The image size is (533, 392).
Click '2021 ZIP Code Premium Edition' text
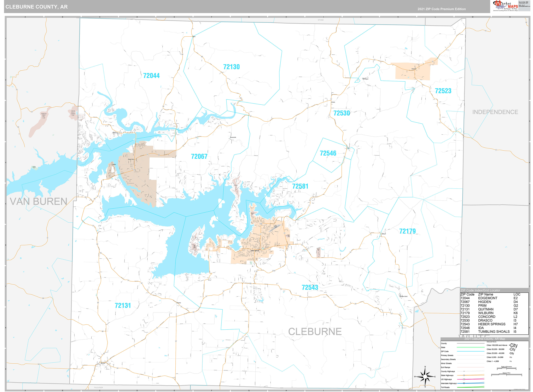click(x=442, y=9)
